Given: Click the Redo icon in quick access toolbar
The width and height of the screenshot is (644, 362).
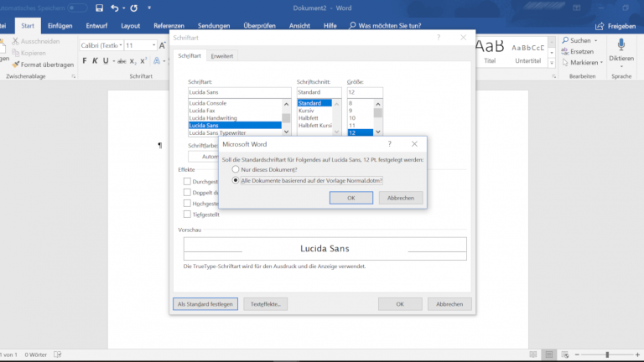Looking at the screenshot, I should coord(134,8).
